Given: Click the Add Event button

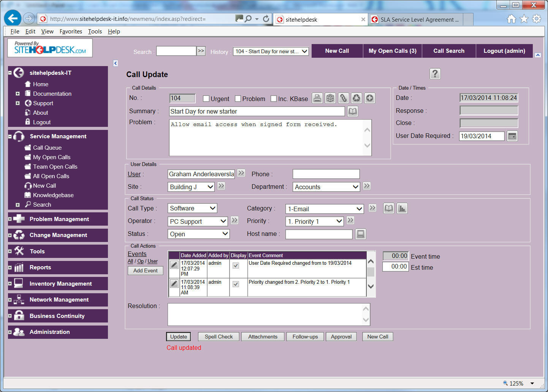Looking at the screenshot, I should point(146,270).
